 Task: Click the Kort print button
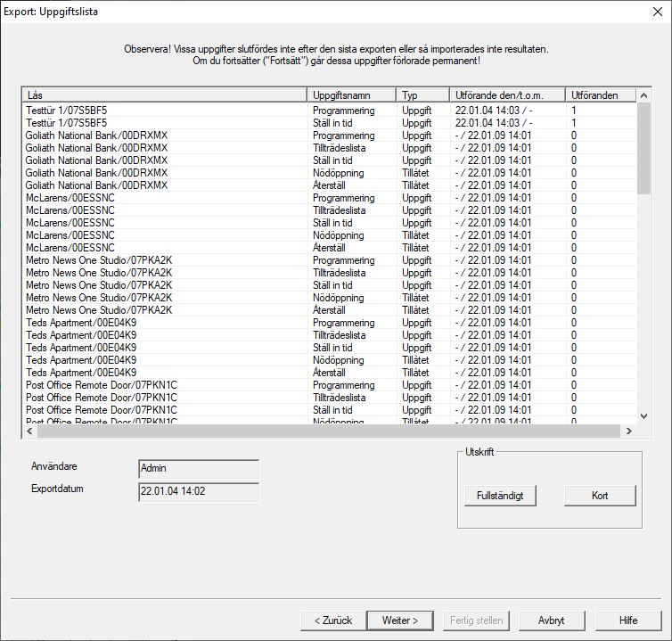pos(600,495)
